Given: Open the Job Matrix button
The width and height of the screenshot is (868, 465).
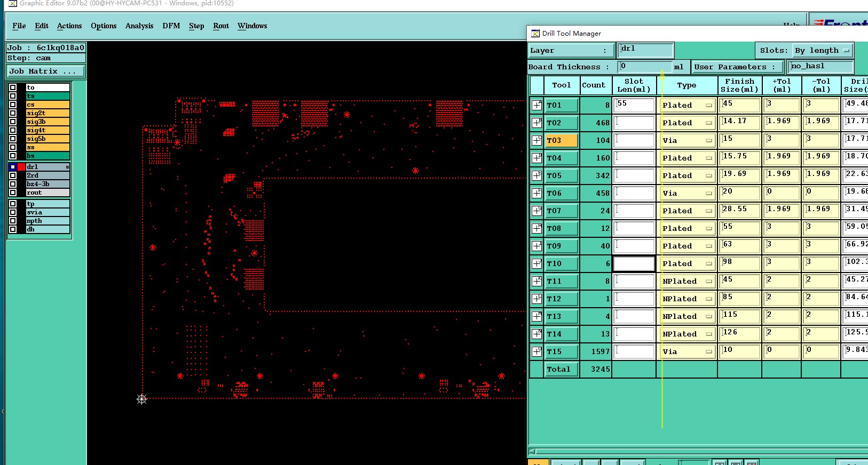Looking at the screenshot, I should (x=46, y=71).
